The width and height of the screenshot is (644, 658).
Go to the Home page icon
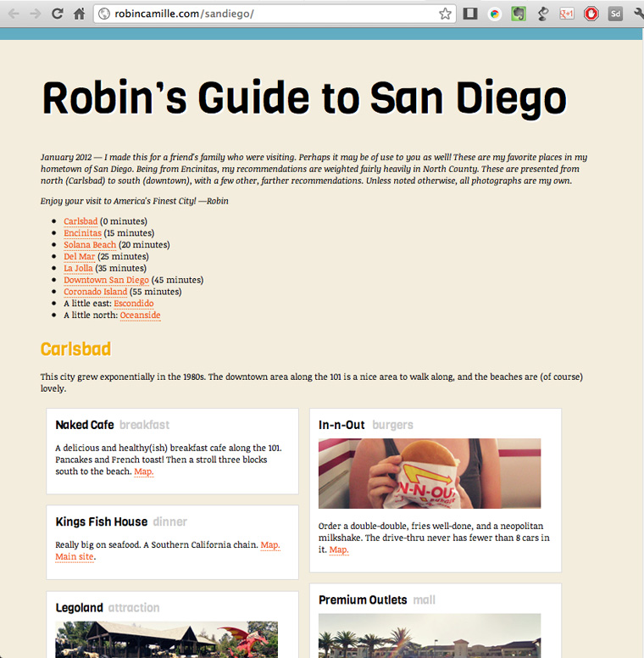[x=80, y=14]
